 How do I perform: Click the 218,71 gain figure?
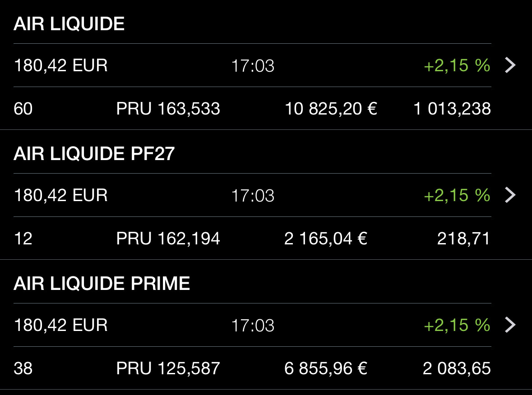[x=464, y=239]
